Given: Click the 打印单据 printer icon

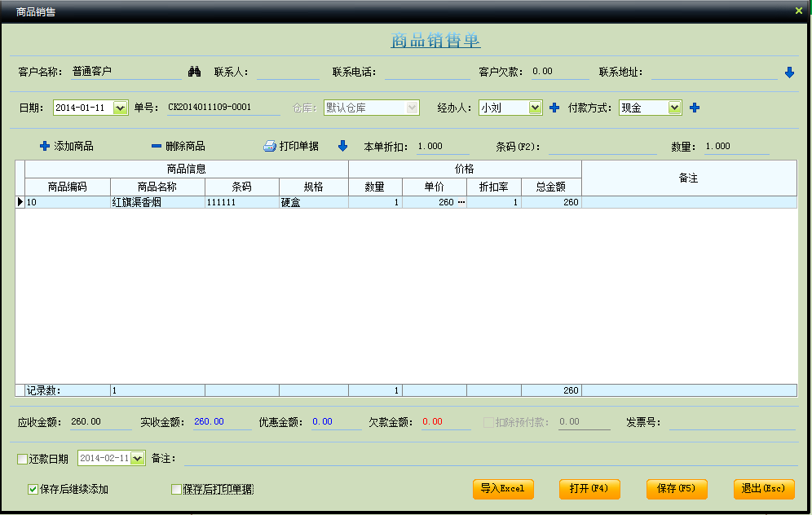Looking at the screenshot, I should click(270, 147).
